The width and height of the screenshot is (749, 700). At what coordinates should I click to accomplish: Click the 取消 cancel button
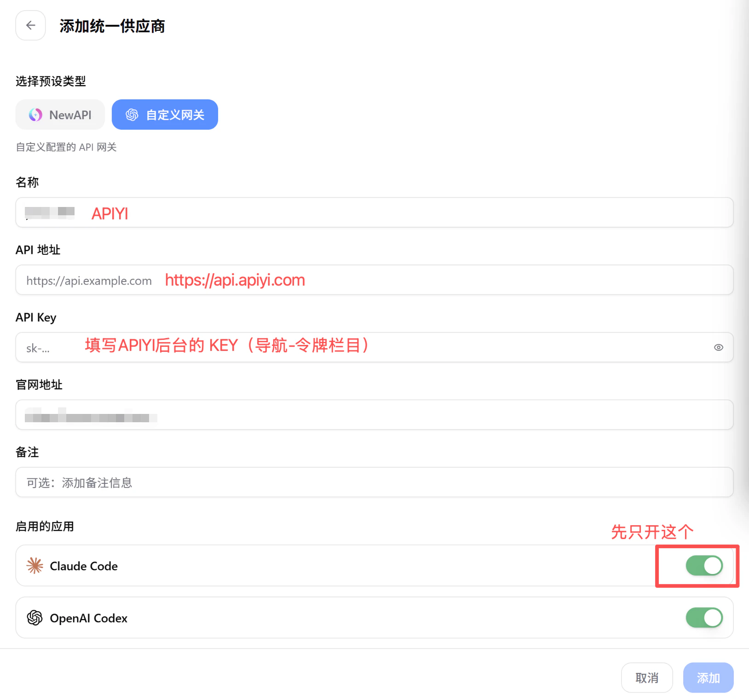tap(647, 677)
